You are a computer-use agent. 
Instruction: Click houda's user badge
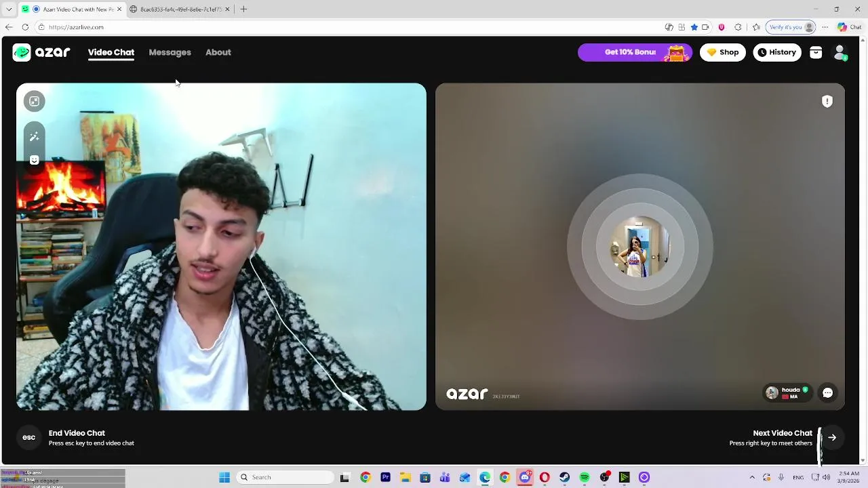click(787, 392)
